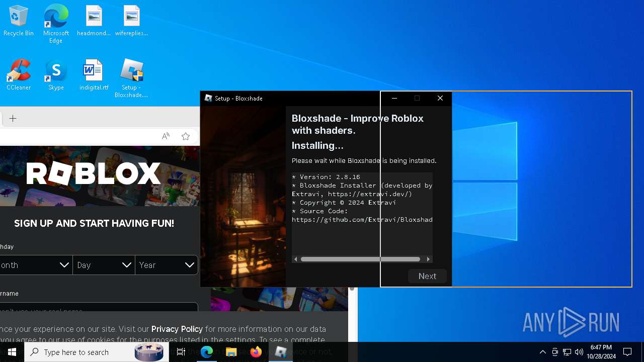Image resolution: width=644 pixels, height=362 pixels.
Task: Open the Recycle Bin desktop icon
Action: coord(19,21)
